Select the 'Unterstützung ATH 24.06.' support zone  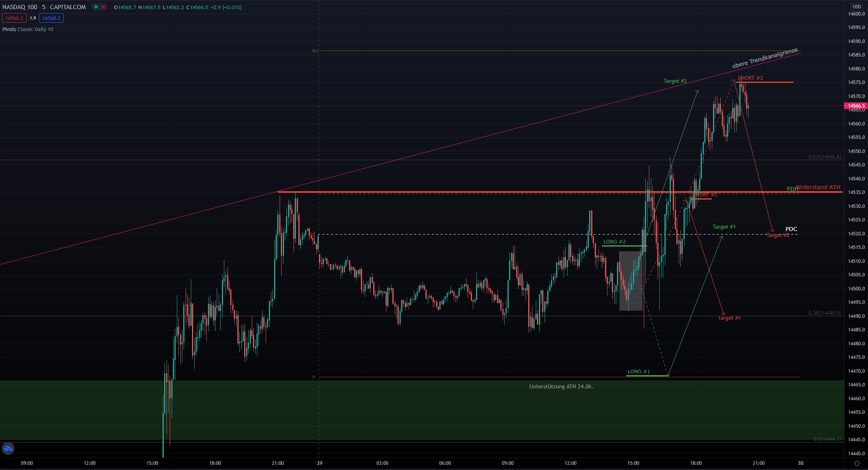point(561,386)
